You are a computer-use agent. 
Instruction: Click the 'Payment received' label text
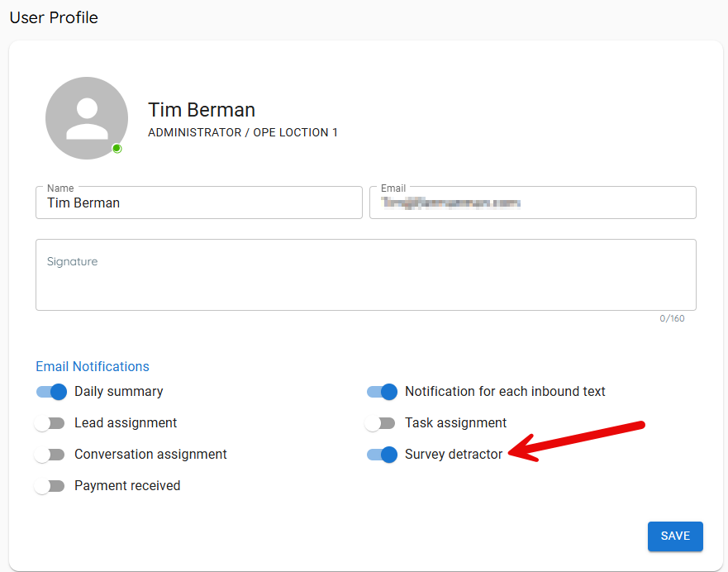(x=127, y=486)
